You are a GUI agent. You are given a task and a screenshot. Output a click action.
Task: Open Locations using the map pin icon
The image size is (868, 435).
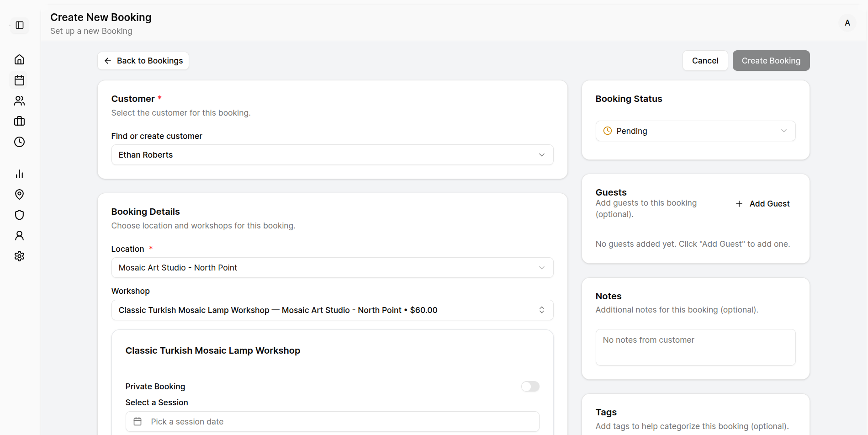pos(19,194)
